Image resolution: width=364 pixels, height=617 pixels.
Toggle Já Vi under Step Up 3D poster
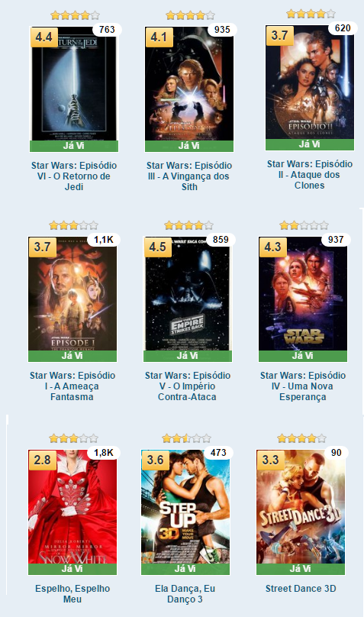185,569
